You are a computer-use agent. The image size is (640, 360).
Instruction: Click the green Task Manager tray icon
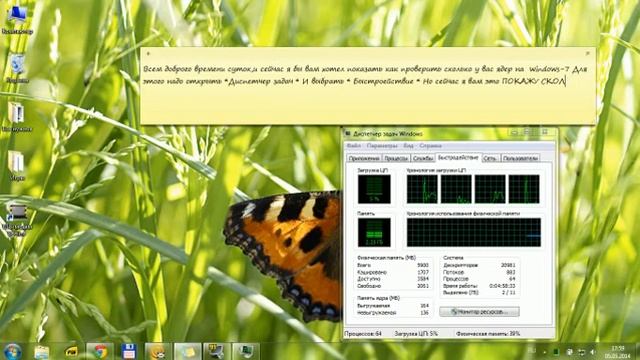click(556, 351)
